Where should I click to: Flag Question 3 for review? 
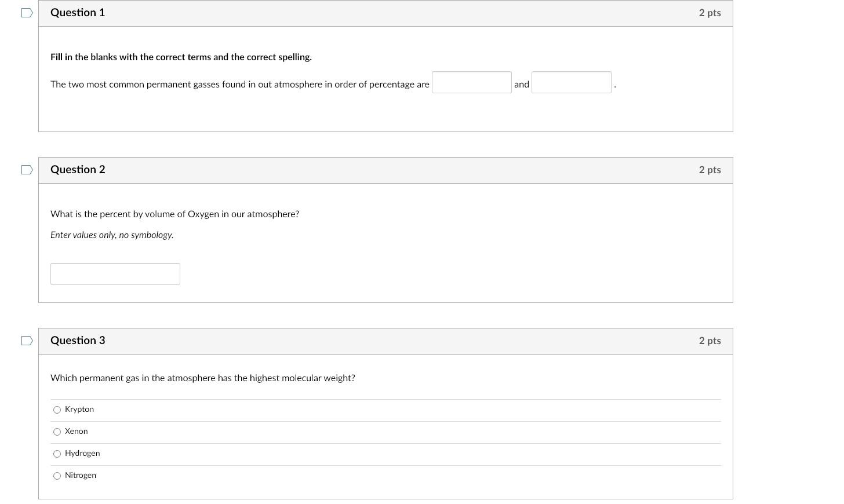27,341
